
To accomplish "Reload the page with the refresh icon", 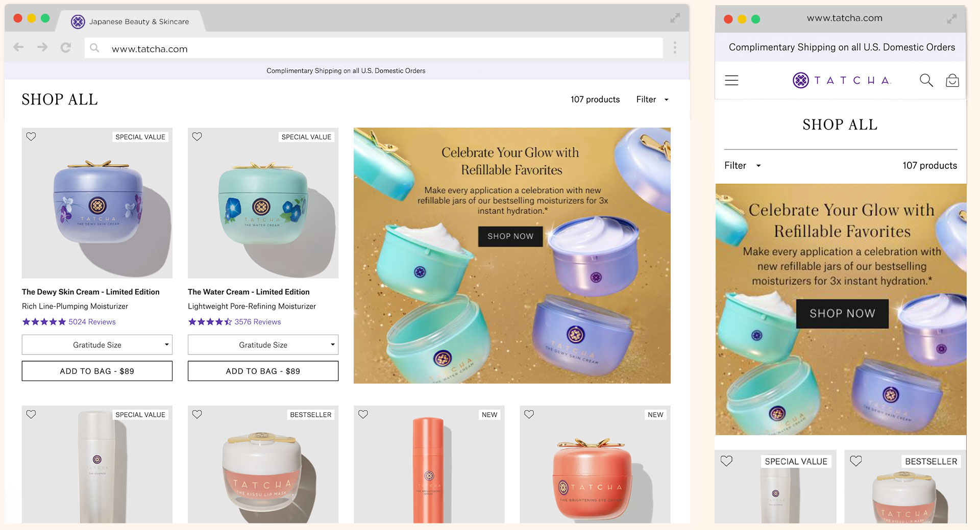I will click(66, 47).
